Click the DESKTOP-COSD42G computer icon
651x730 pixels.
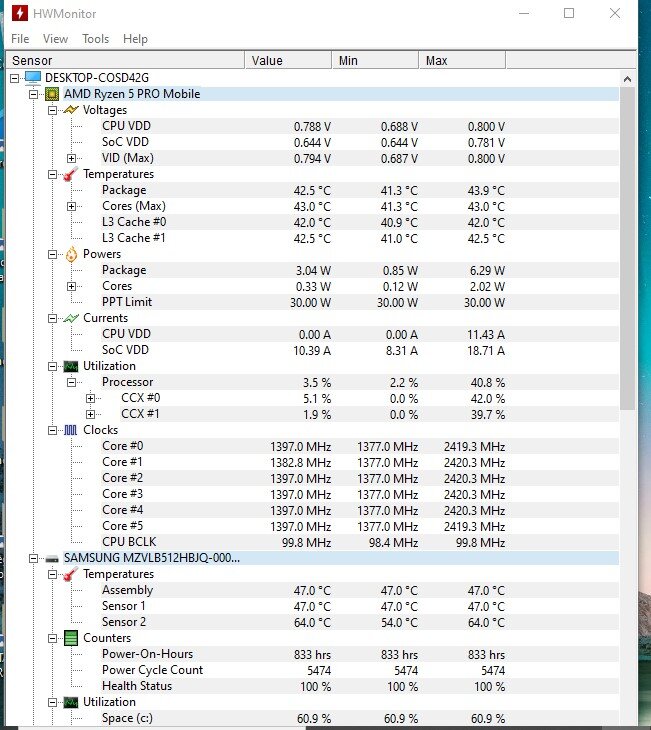pos(33,77)
